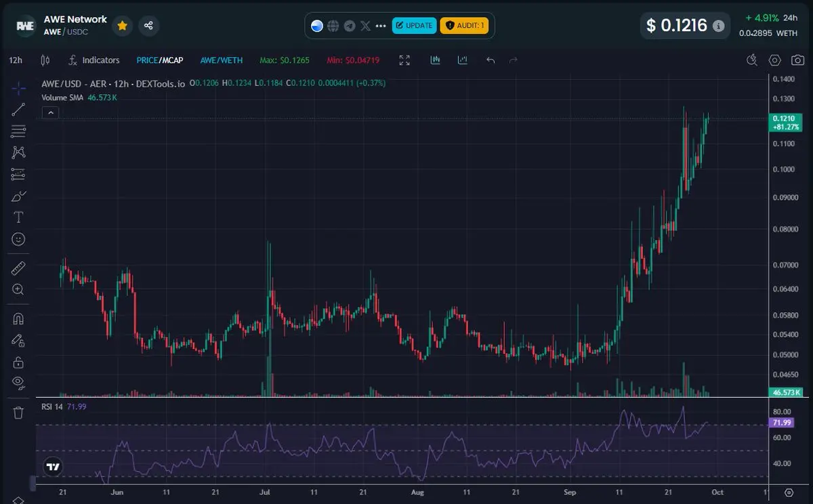Image resolution: width=813 pixels, height=504 pixels.
Task: Hide all drawings with eye icon
Action: tap(18, 383)
